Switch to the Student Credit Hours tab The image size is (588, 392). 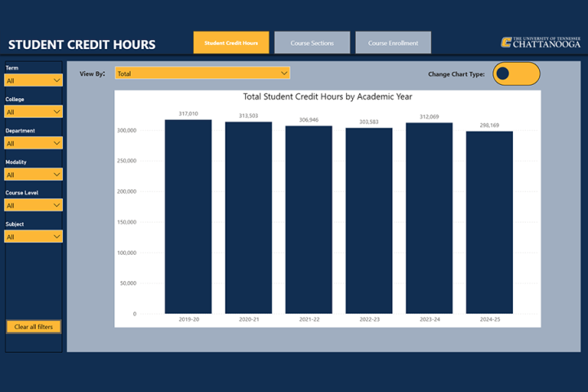(x=231, y=42)
